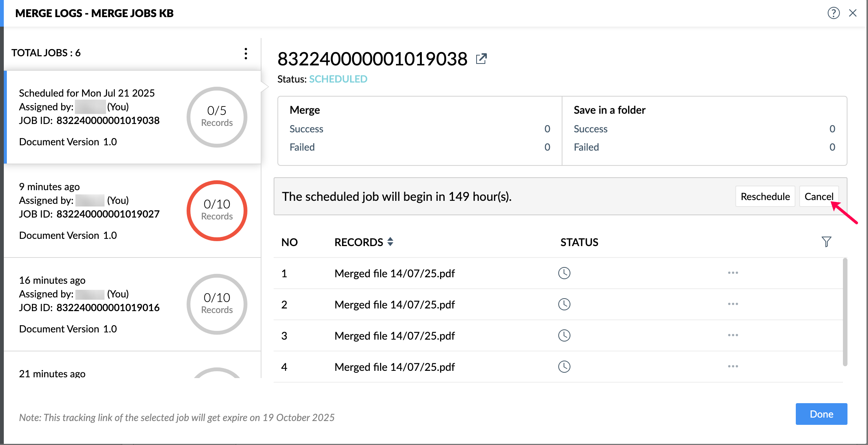Click the Status filter funnel icon
This screenshot has height=445, width=868.
[x=826, y=242]
